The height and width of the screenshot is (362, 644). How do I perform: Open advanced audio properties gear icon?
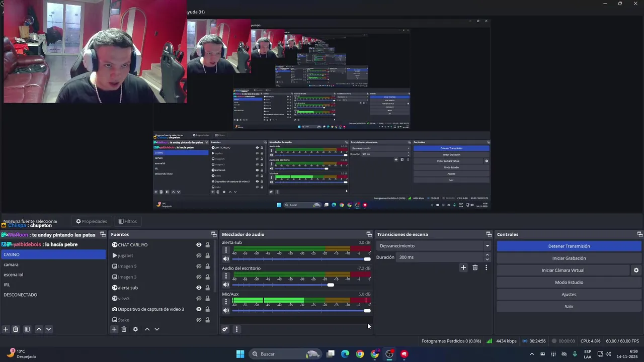pyautogui.click(x=225, y=329)
